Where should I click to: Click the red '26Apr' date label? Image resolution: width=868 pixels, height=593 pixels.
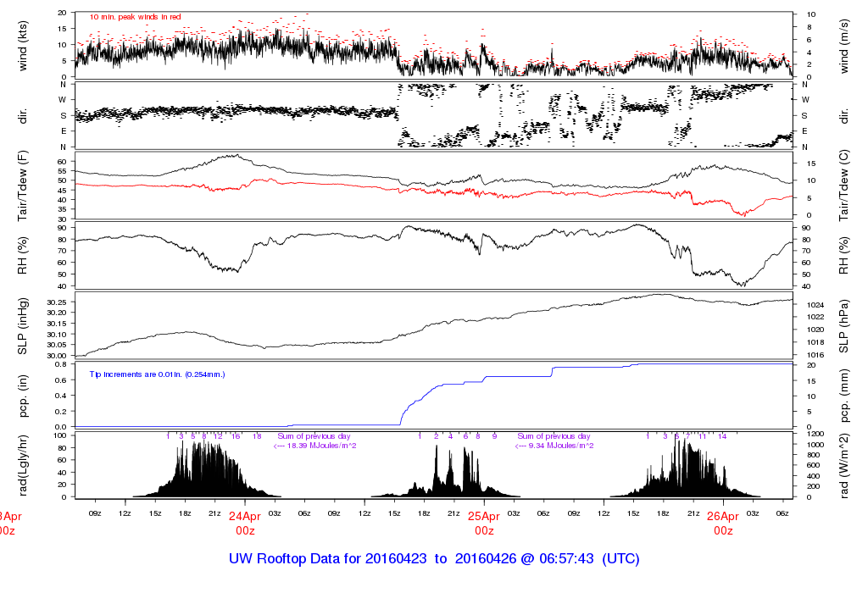pyautogui.click(x=723, y=517)
